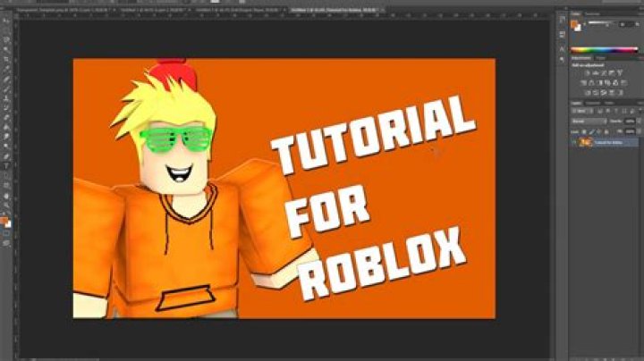The image size is (644, 361).
Task: Select the Horizontal Type tool
Action: pos(7,165)
